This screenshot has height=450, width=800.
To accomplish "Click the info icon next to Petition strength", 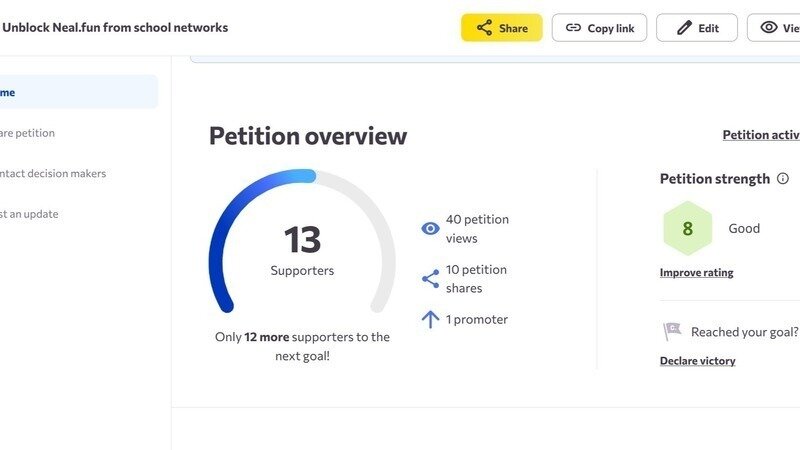I will [x=782, y=179].
